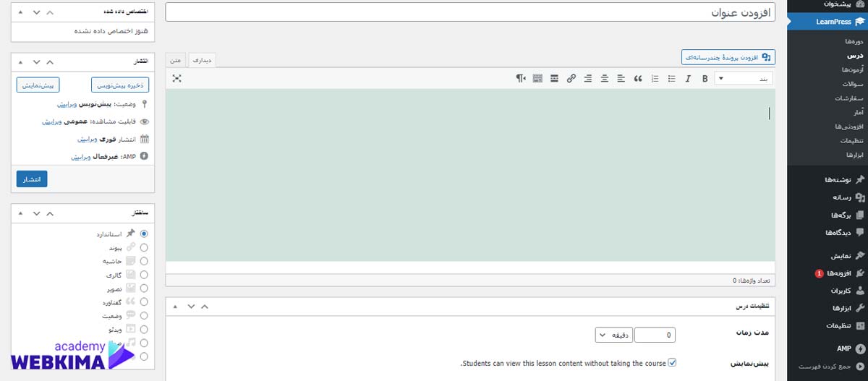
Task: Collapse the اختصاص داده شده panel
Action: click(20, 13)
